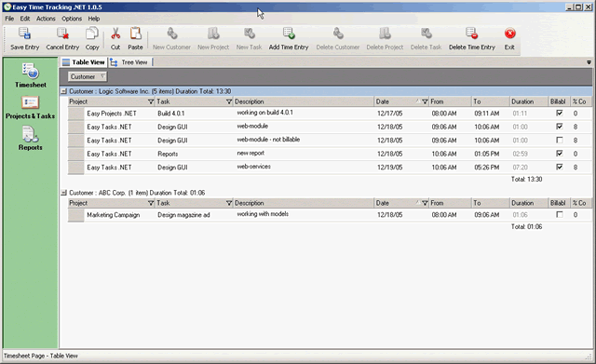Viewport: 596px width, 364px height.
Task: Open the Options menu
Action: click(72, 19)
